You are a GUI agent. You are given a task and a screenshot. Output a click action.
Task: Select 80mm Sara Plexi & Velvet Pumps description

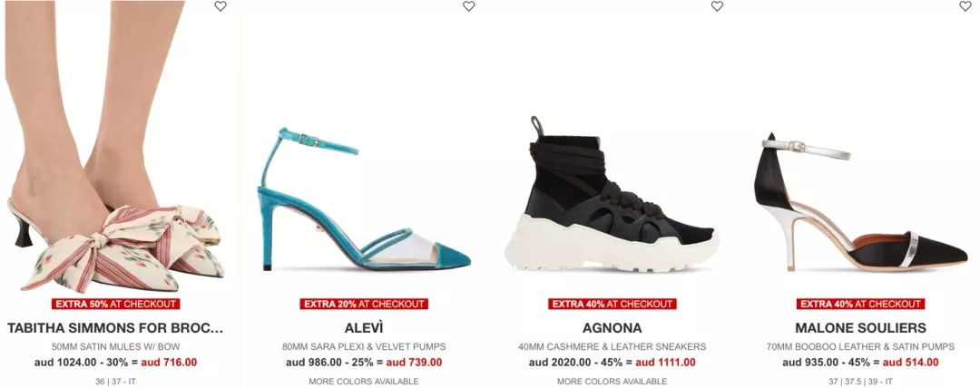tap(364, 347)
